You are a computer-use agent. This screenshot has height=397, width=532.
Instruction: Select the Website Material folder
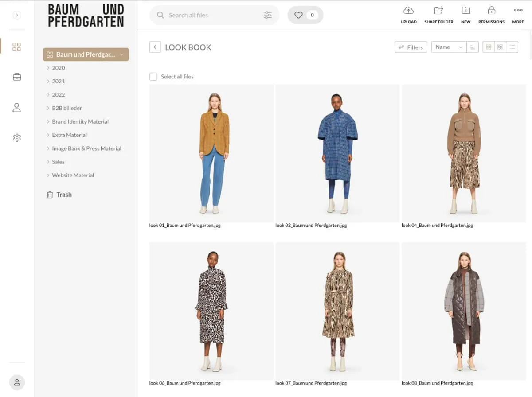pos(73,175)
